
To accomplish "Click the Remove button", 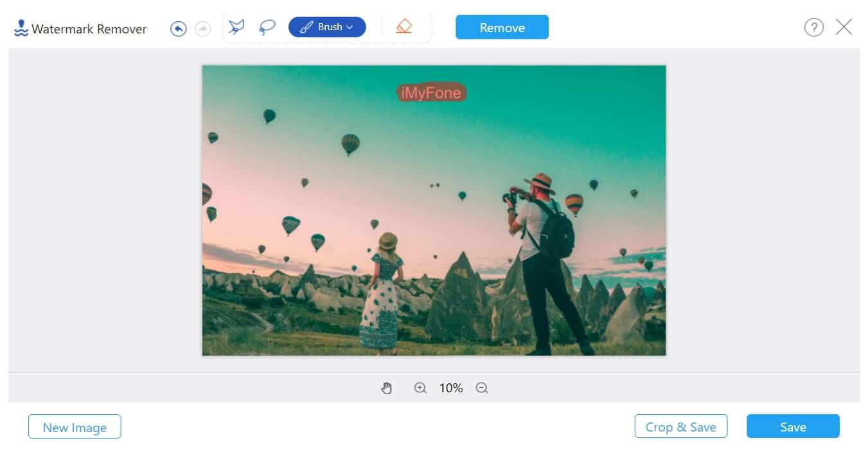I will point(502,27).
